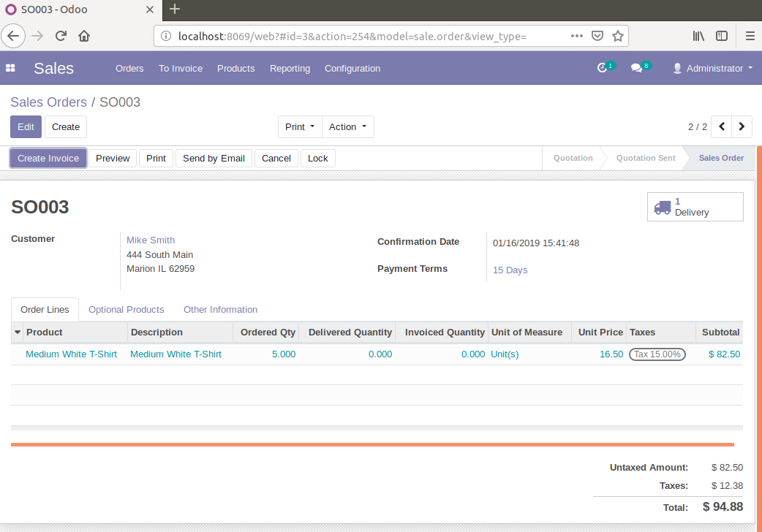Open order lines column options arrow
The width and height of the screenshot is (762, 532).
(18, 332)
